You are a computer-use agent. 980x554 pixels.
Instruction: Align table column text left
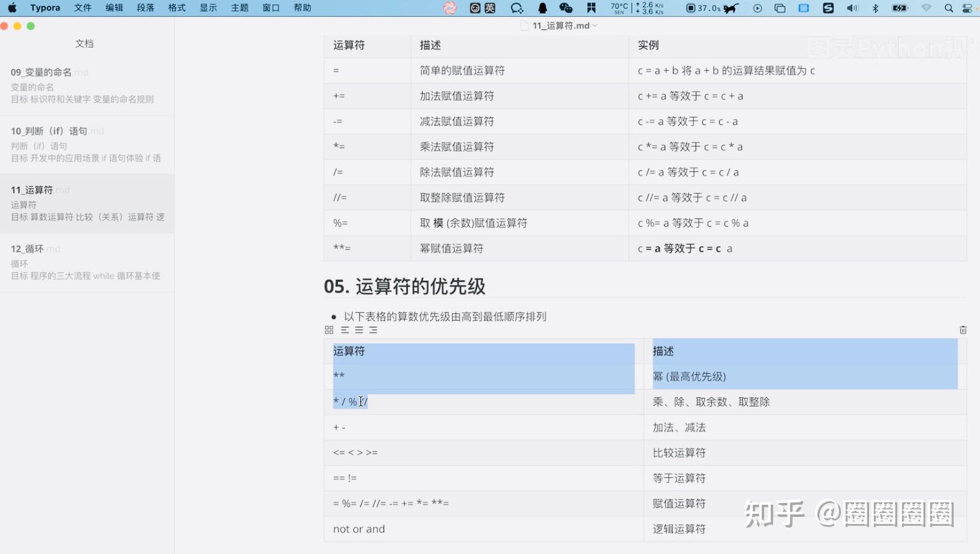[345, 330]
